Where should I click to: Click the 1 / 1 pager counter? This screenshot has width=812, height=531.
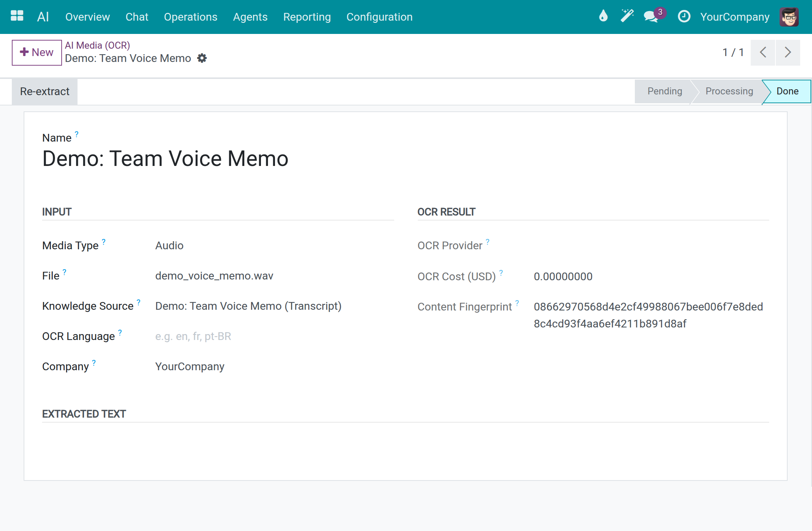coord(733,52)
